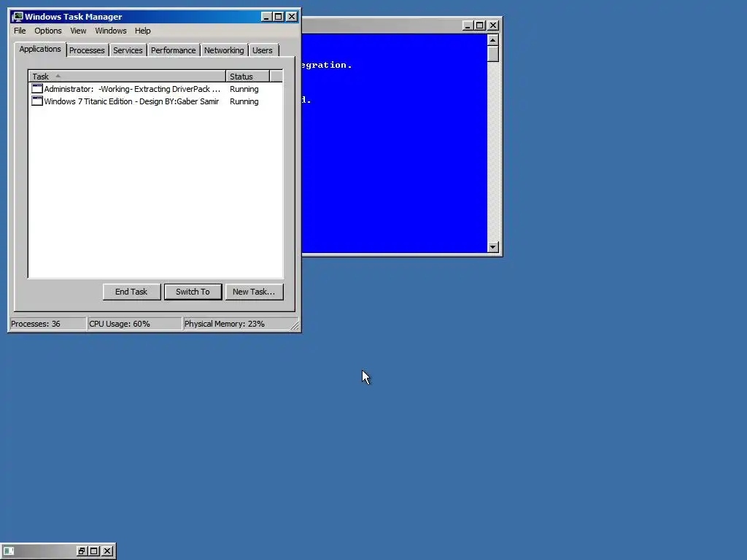
Task: Switch to the Processes tab
Action: pyautogui.click(x=87, y=50)
